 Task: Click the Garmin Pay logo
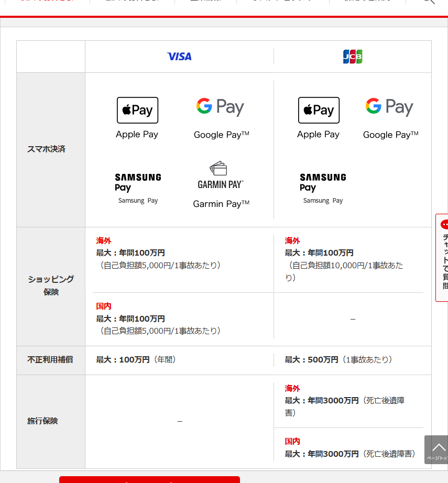[221, 175]
